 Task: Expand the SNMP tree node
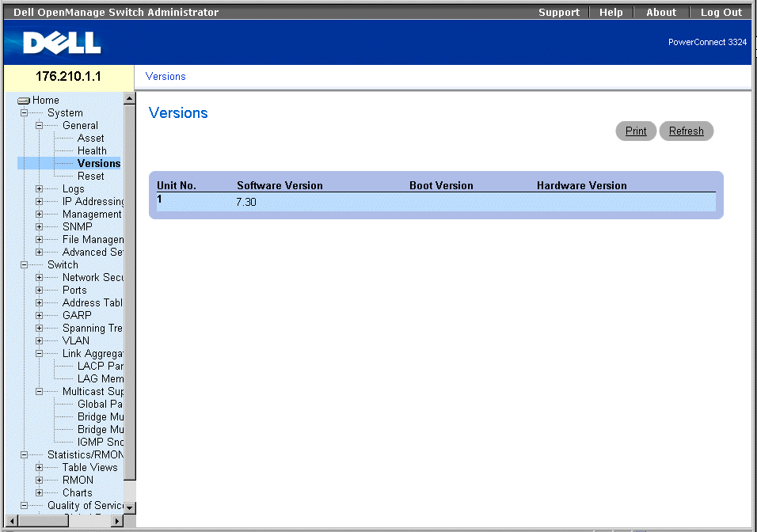(x=39, y=226)
